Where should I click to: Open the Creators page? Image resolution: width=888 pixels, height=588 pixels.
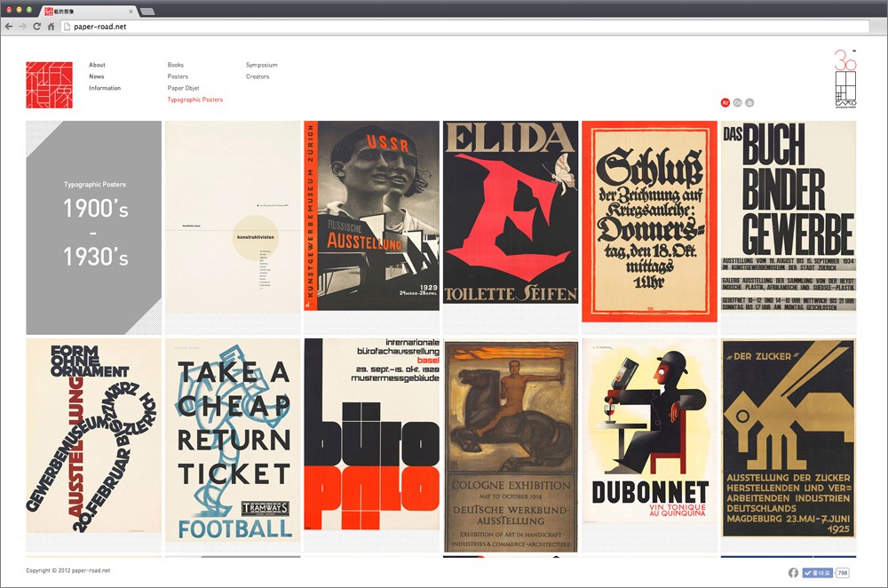pyautogui.click(x=258, y=76)
